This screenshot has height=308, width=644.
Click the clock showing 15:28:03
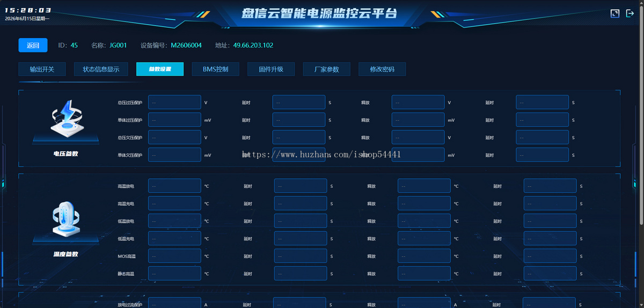click(28, 10)
